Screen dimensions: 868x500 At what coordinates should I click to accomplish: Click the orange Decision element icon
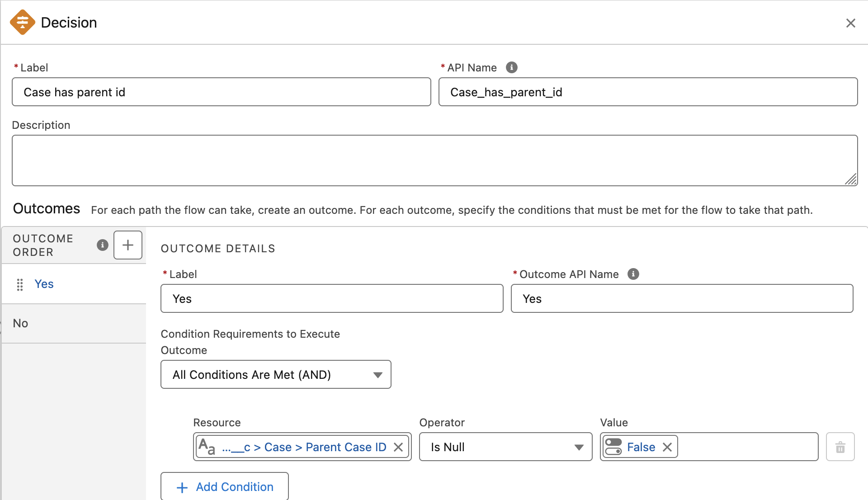coord(22,22)
